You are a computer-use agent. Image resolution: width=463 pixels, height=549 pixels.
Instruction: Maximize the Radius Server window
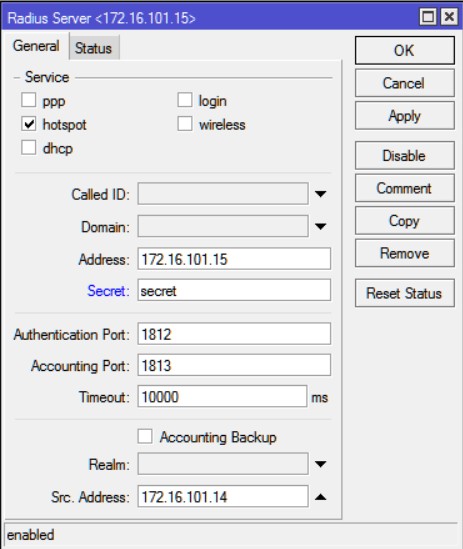point(428,16)
